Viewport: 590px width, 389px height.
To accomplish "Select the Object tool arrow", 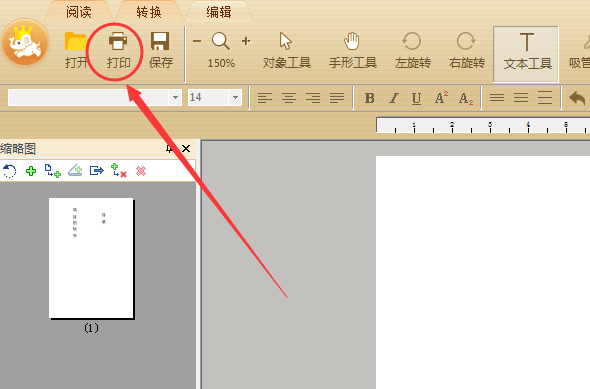I will pos(287,50).
